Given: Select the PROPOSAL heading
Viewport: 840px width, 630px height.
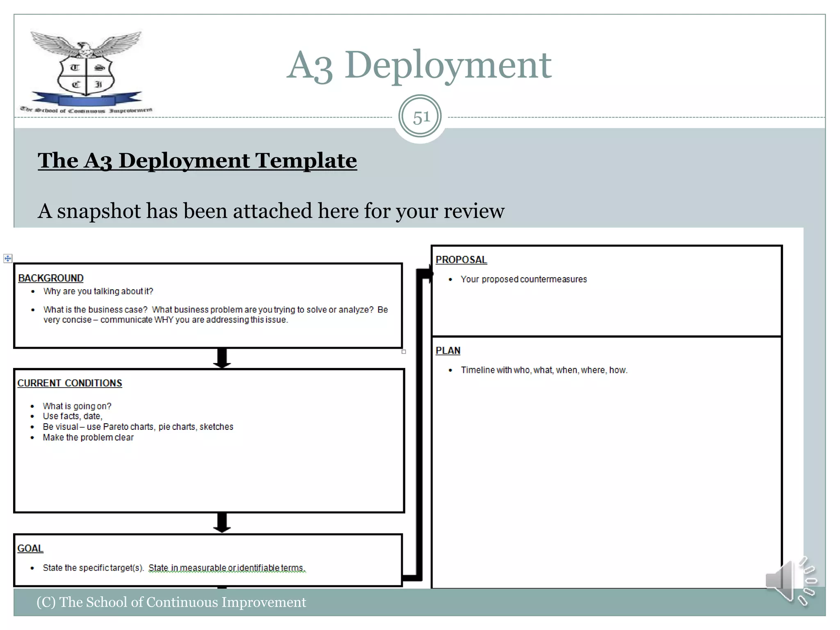Looking at the screenshot, I should (461, 260).
